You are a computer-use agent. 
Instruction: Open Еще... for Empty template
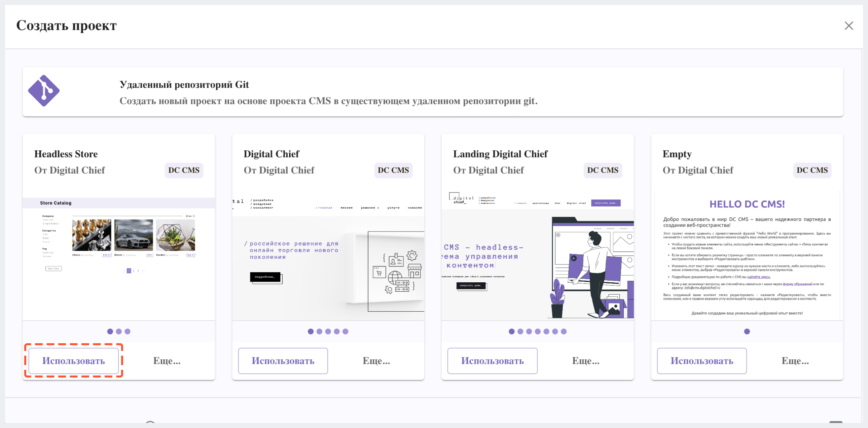click(x=795, y=361)
